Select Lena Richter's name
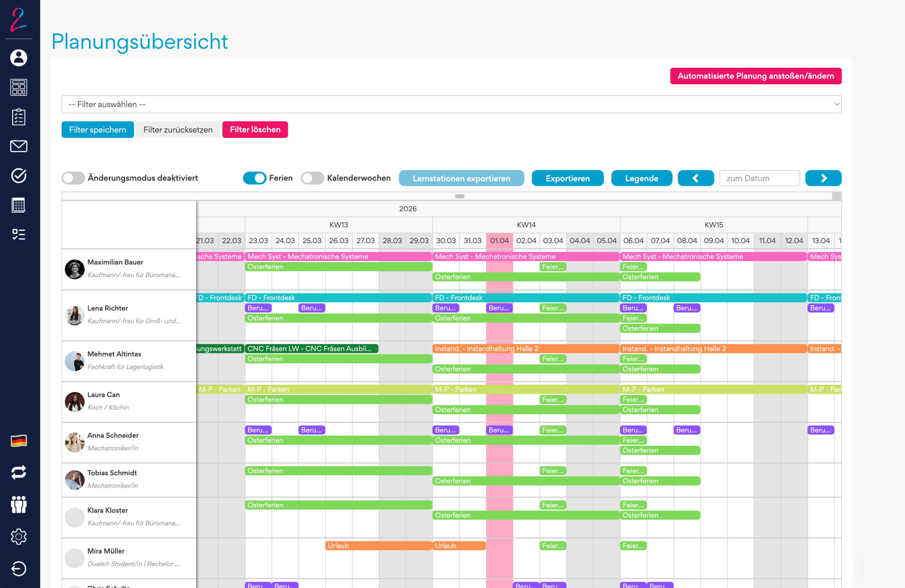 click(107, 308)
